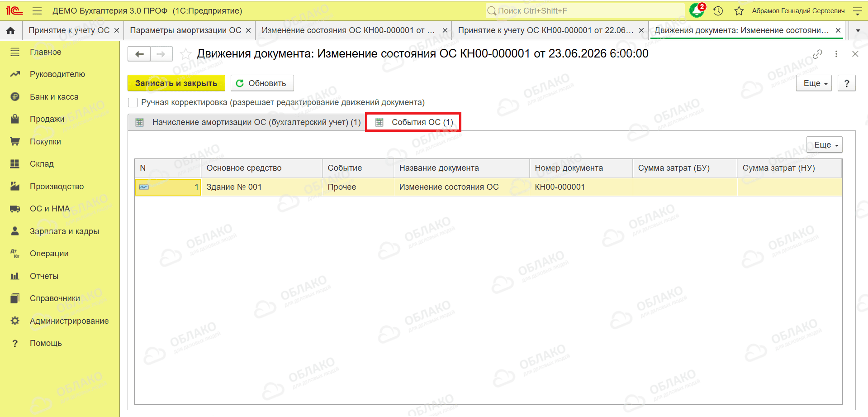Select События ОС (1) tab
Image resolution: width=868 pixels, height=417 pixels.
[x=413, y=122]
